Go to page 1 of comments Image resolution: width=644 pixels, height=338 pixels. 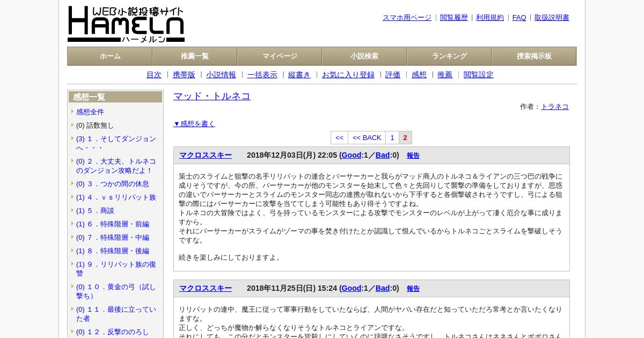392,138
